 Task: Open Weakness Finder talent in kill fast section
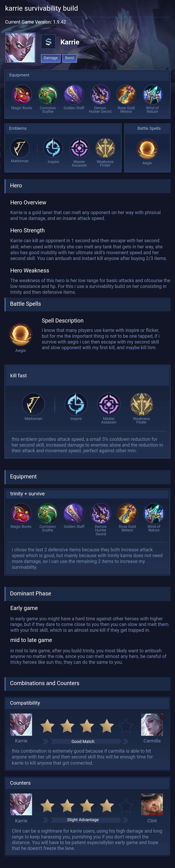click(141, 404)
